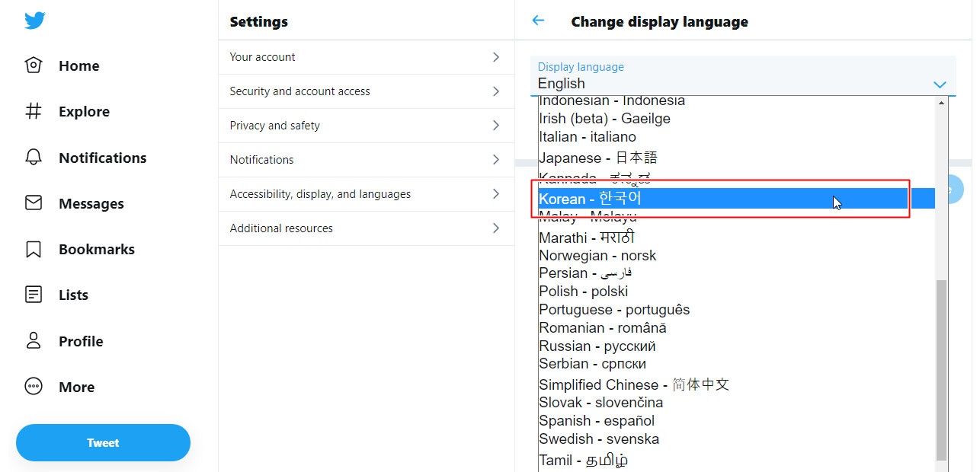Click the Lists document icon

[x=34, y=295]
